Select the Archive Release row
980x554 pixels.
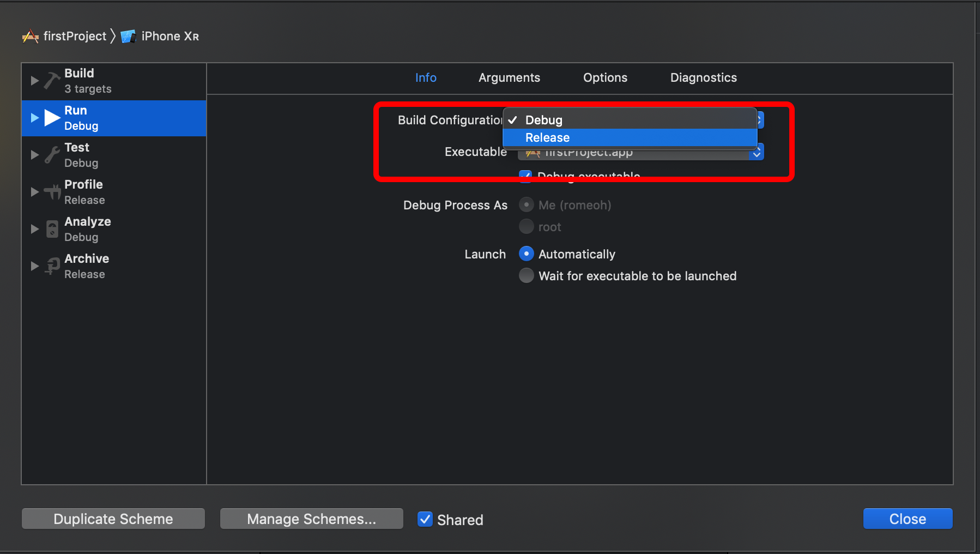click(x=114, y=266)
